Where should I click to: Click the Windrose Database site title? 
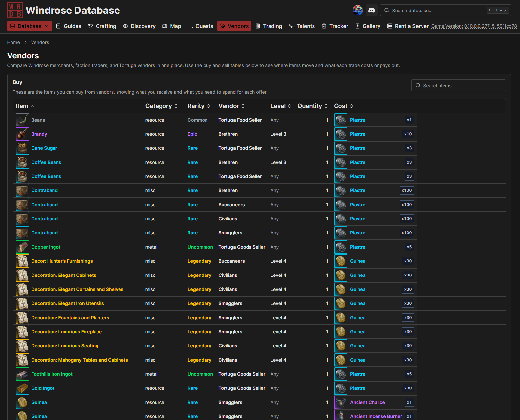tap(73, 10)
